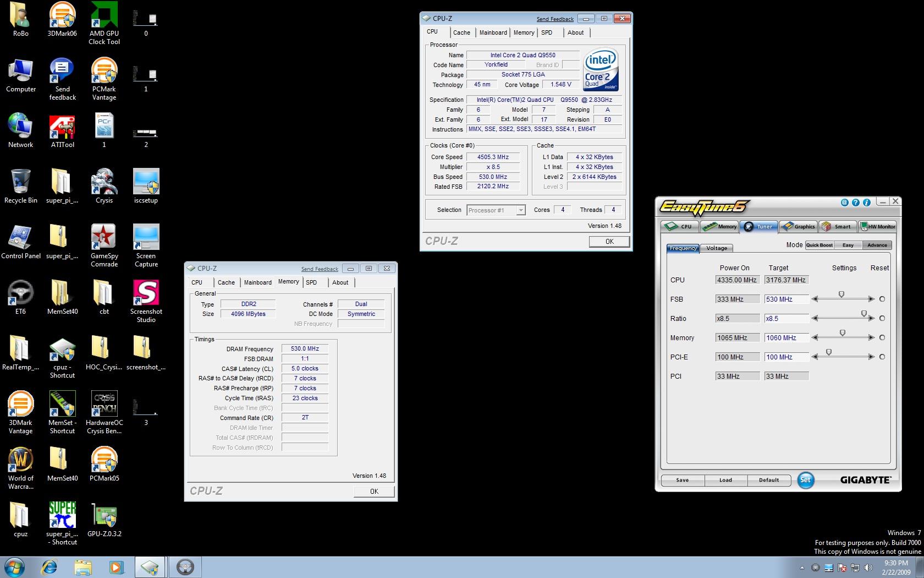Switch EasyTune mode to Advance
This screenshot has height=578, width=924.
[877, 245]
